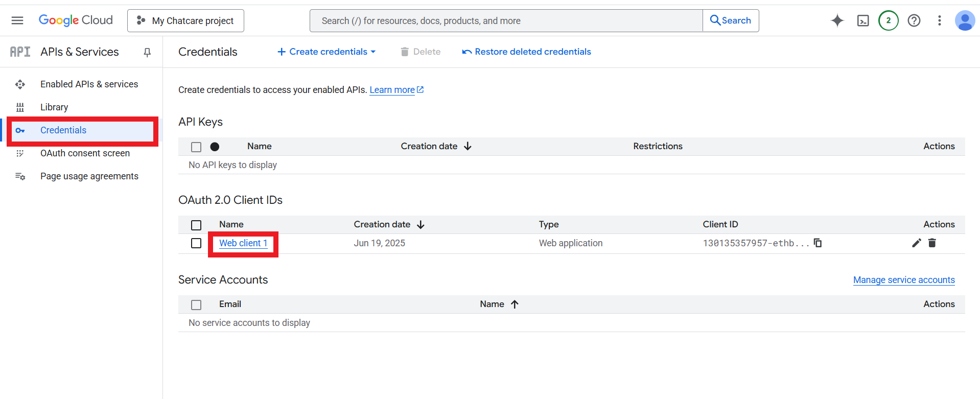Sort service accounts by name arrow
980x399 pixels.
tap(515, 304)
